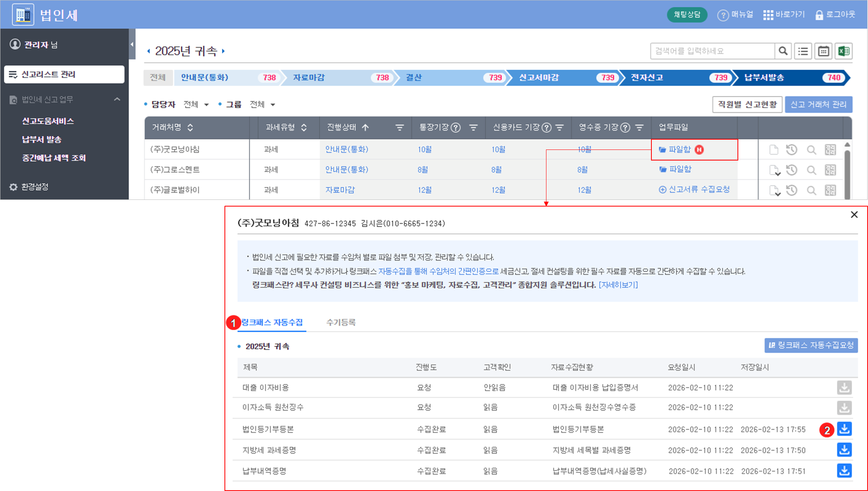The image size is (868, 491).
Task: Click the Excel export icon
Action: tap(844, 51)
